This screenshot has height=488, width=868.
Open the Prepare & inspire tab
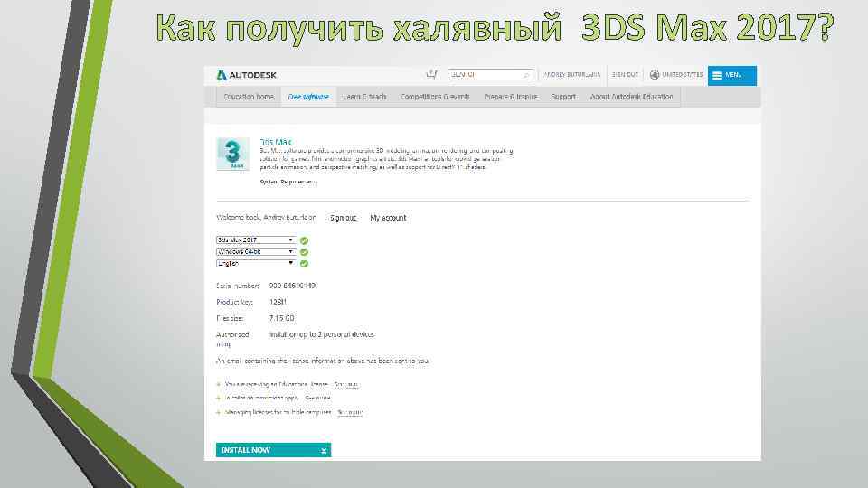[x=510, y=97]
